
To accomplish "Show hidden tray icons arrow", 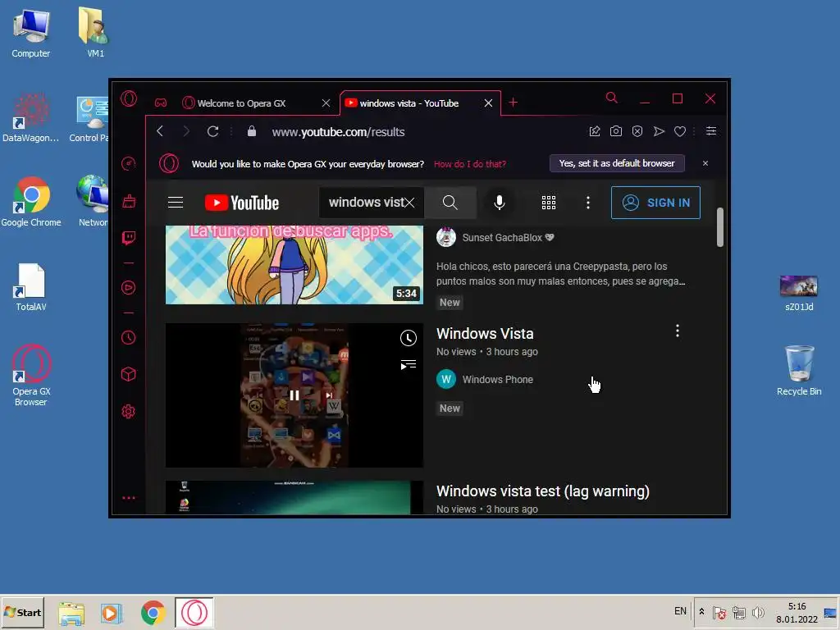I will tap(701, 612).
